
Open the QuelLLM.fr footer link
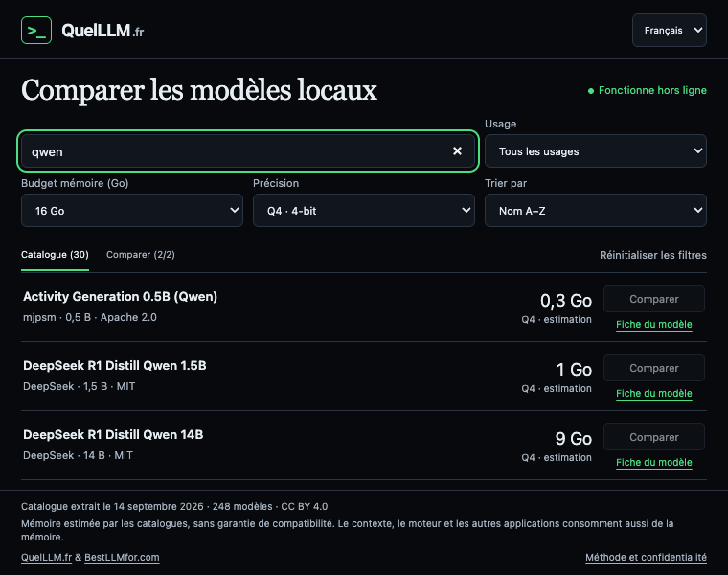pyautogui.click(x=46, y=558)
